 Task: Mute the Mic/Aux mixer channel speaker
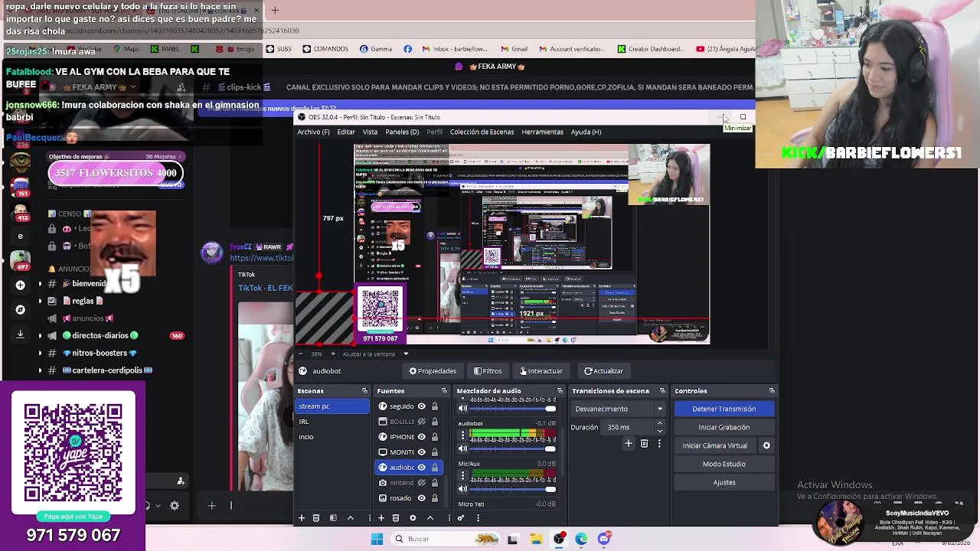click(x=462, y=488)
